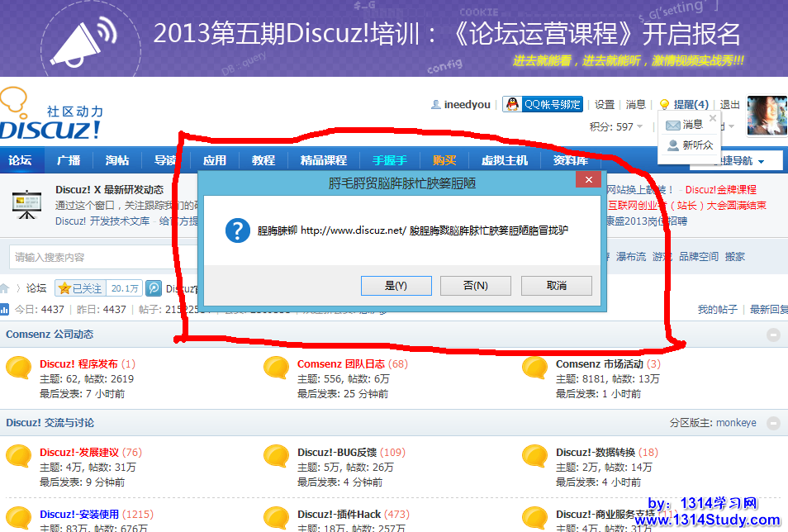Select 新听众 in the reminder popup
The image size is (788, 532).
tap(690, 145)
